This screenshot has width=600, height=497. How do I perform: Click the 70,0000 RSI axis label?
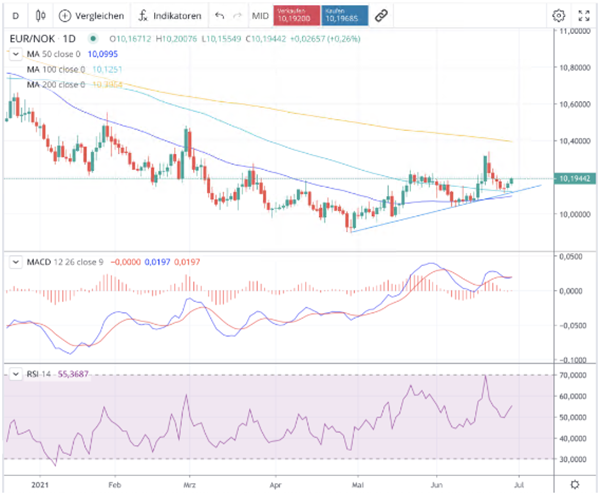pos(573,375)
